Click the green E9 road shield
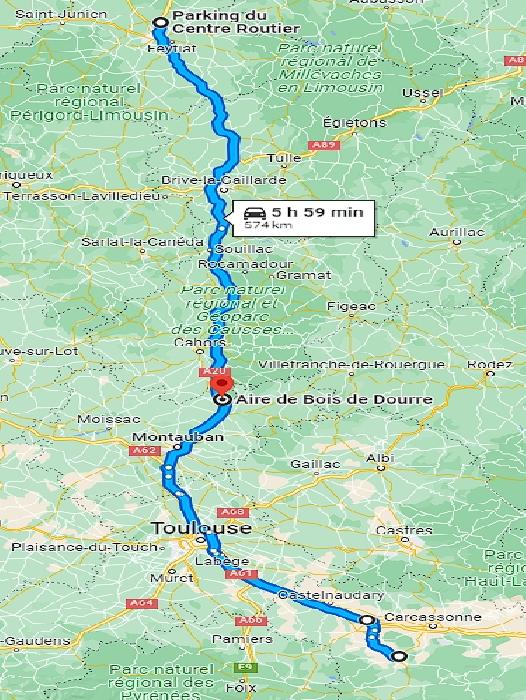The image size is (526, 700). click(x=246, y=667)
